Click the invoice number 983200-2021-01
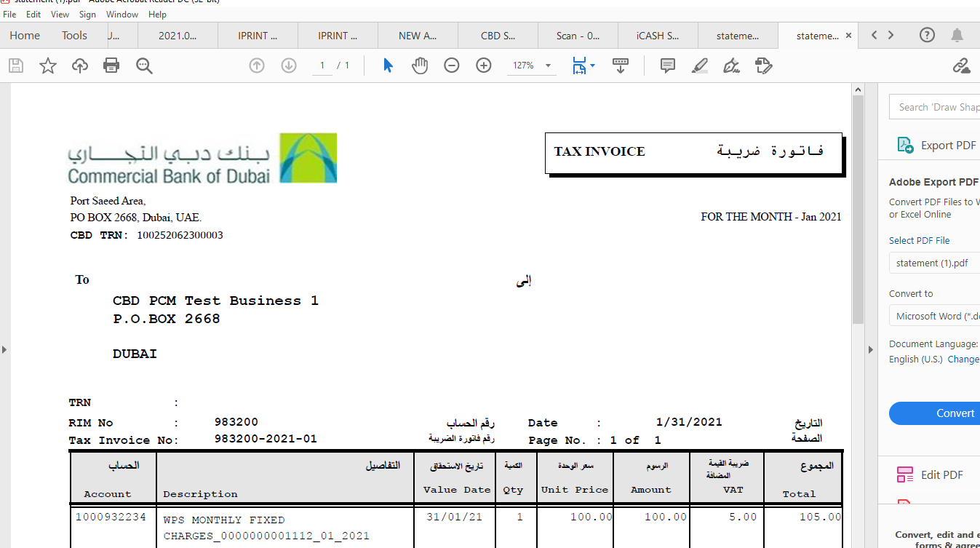This screenshot has height=548, width=980. 266,439
